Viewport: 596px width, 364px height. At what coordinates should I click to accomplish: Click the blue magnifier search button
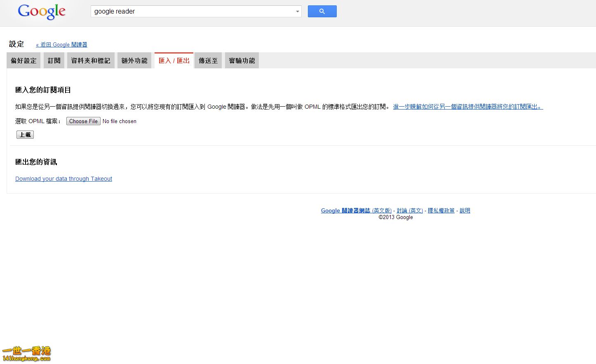[322, 12]
